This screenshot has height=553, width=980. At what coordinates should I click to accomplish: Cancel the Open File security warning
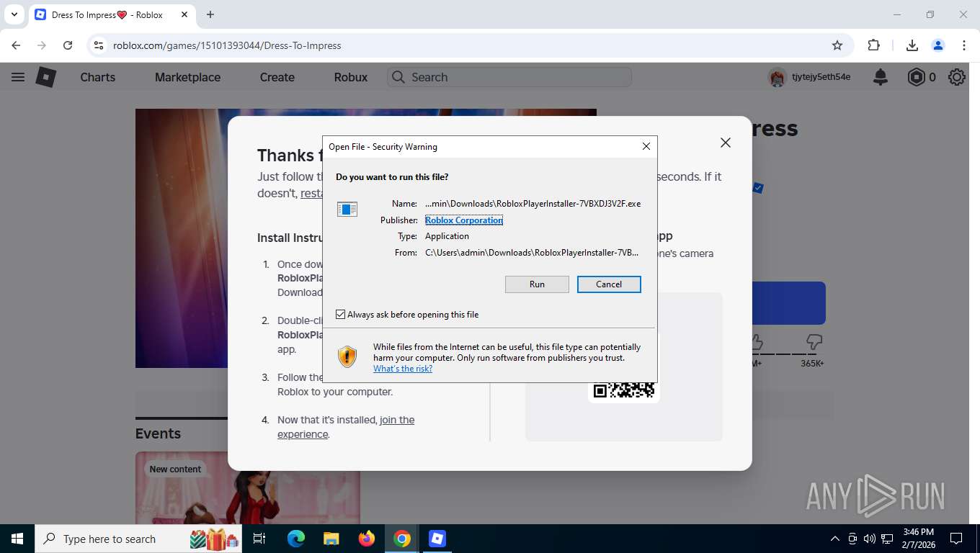(609, 284)
